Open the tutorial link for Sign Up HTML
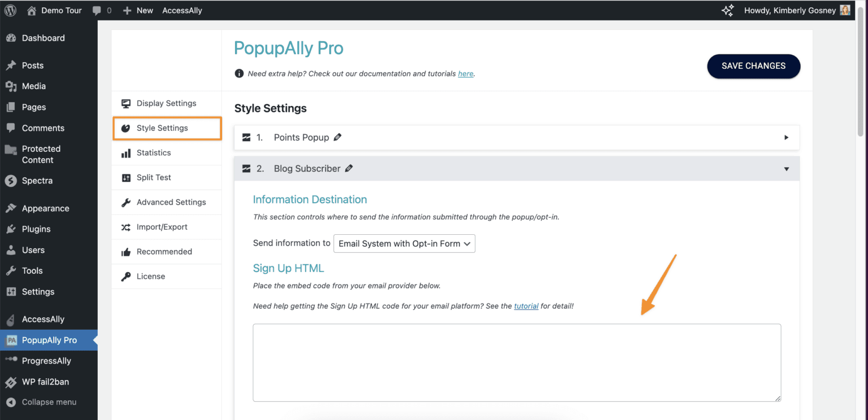The height and width of the screenshot is (420, 868). [x=526, y=305]
